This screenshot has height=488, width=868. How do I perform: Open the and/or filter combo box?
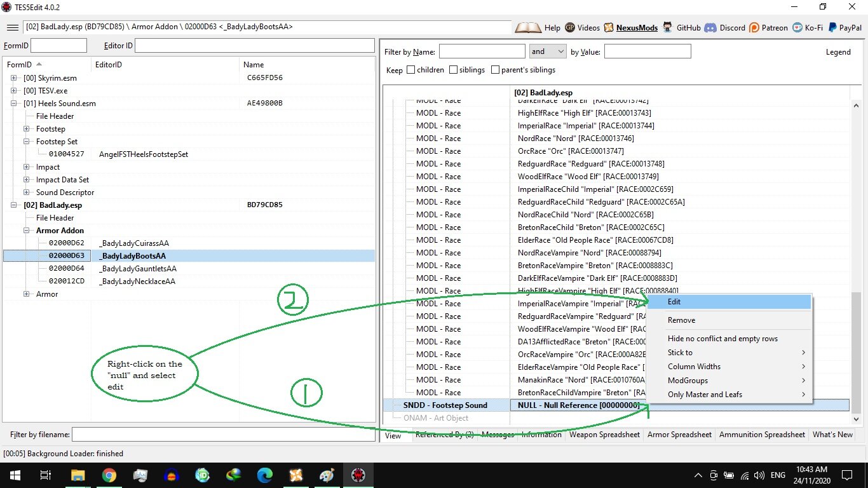547,51
